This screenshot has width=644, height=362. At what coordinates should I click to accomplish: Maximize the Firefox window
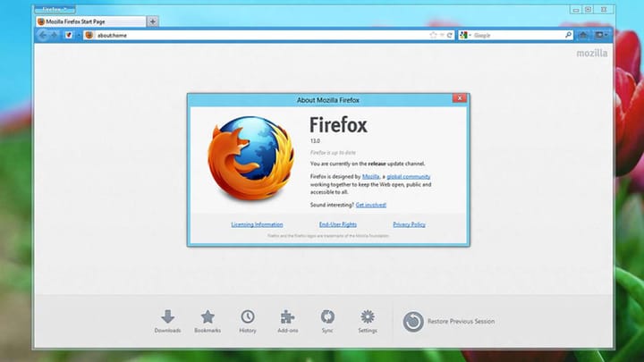(589, 10)
